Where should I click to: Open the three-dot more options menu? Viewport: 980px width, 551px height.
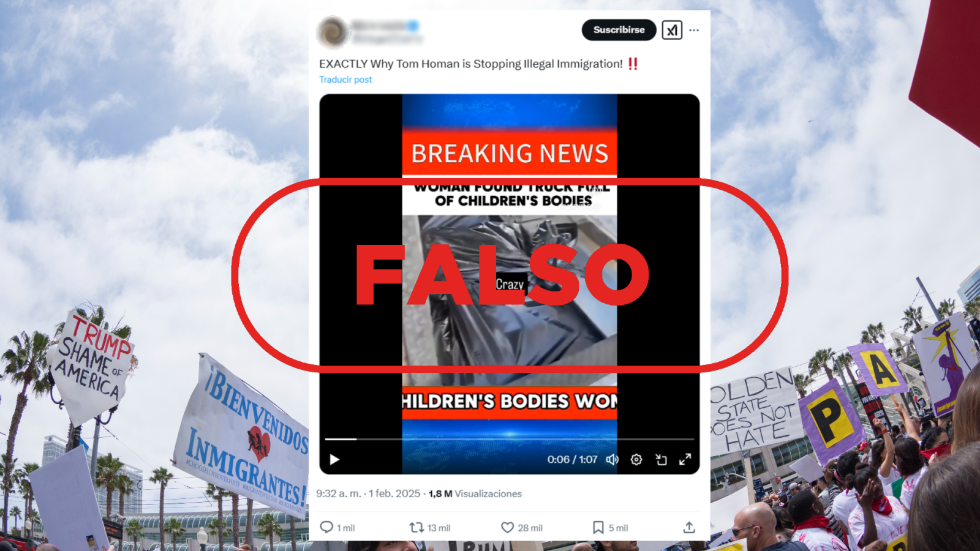(694, 30)
